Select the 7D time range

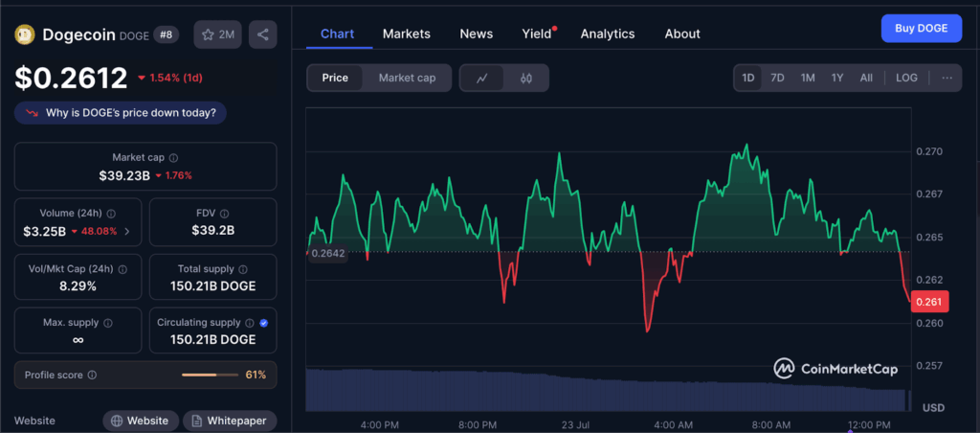777,79
